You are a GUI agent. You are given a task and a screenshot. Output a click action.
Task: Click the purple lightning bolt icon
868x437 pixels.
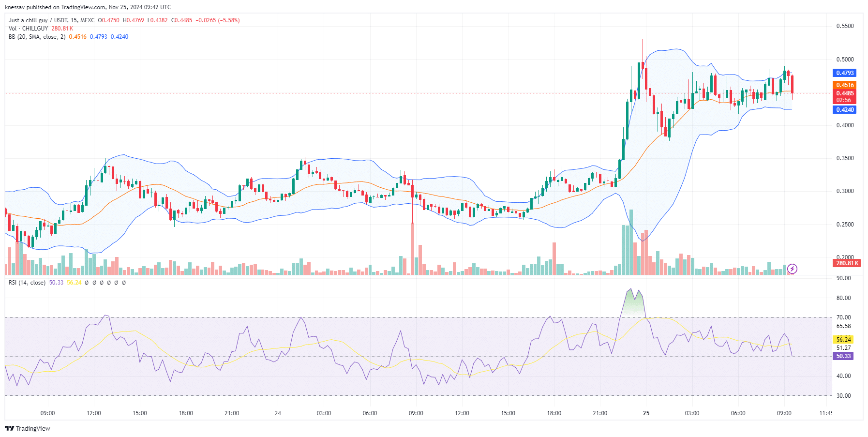coord(792,269)
